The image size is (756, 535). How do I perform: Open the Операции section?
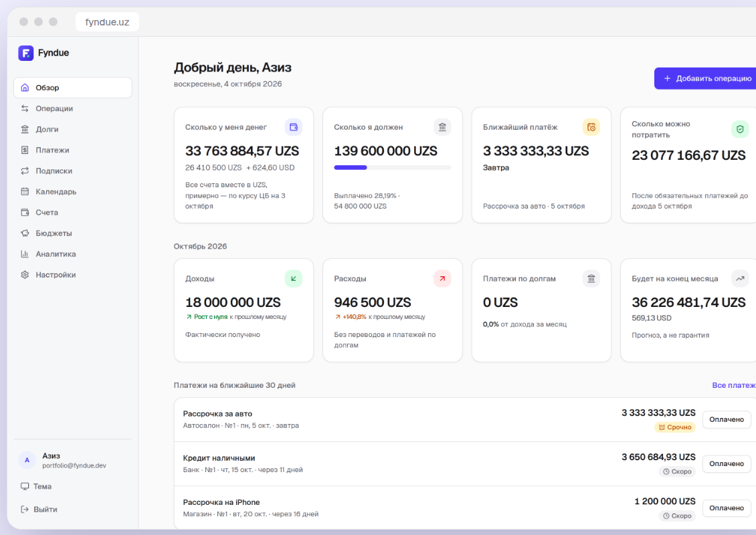73,108
